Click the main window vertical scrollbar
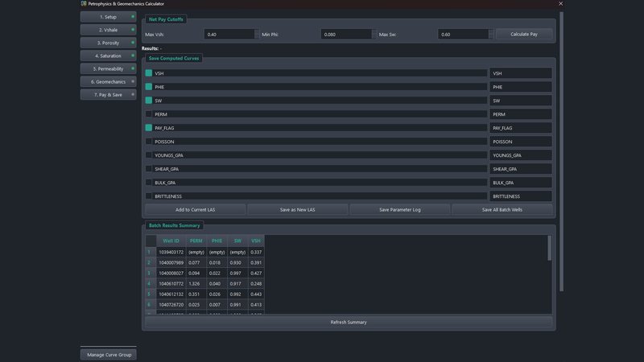 click(x=561, y=151)
